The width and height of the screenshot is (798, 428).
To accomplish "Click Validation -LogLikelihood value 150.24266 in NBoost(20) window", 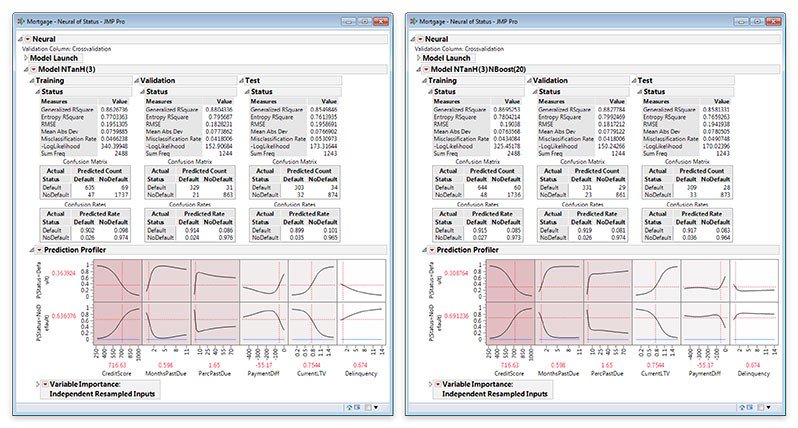I will (x=612, y=146).
